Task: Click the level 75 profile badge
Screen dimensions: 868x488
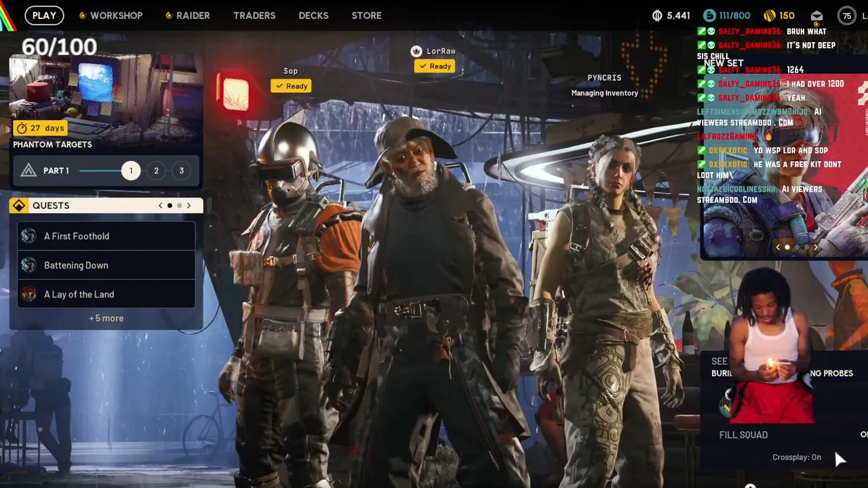Action: pos(846,16)
